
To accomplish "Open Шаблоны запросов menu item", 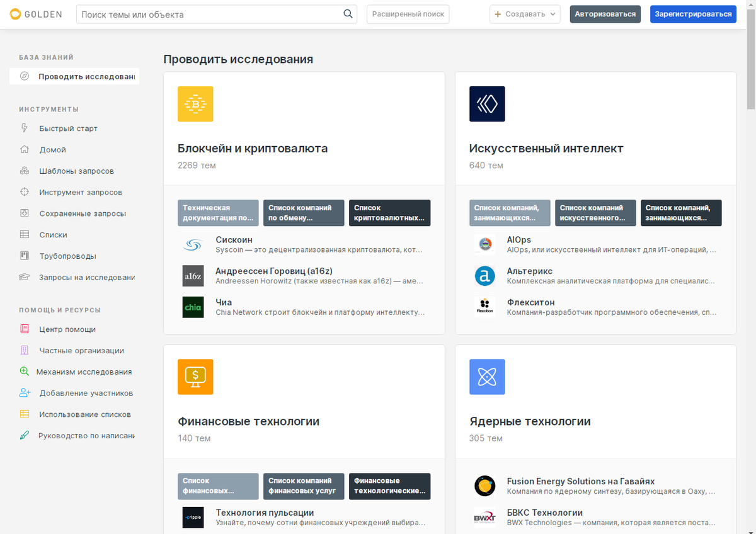I will click(x=76, y=171).
